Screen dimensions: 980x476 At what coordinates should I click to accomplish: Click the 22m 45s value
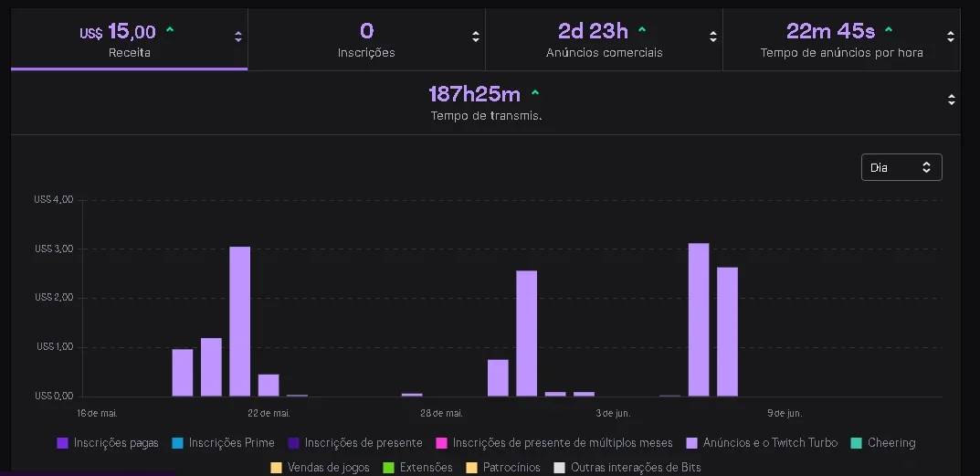click(830, 31)
